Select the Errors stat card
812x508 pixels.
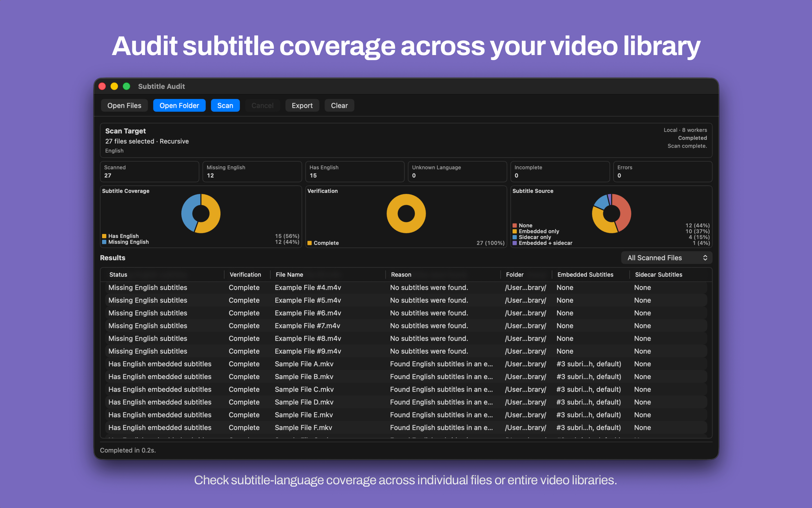pos(663,172)
